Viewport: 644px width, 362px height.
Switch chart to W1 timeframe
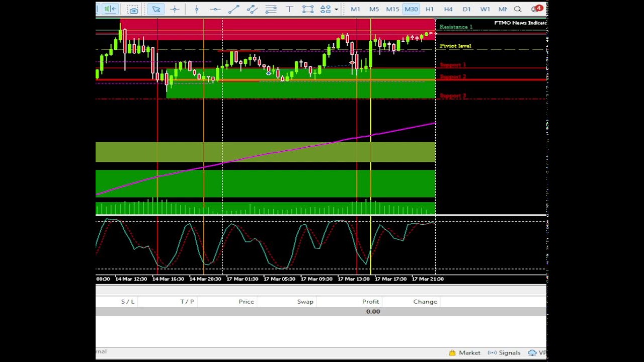coord(485,9)
